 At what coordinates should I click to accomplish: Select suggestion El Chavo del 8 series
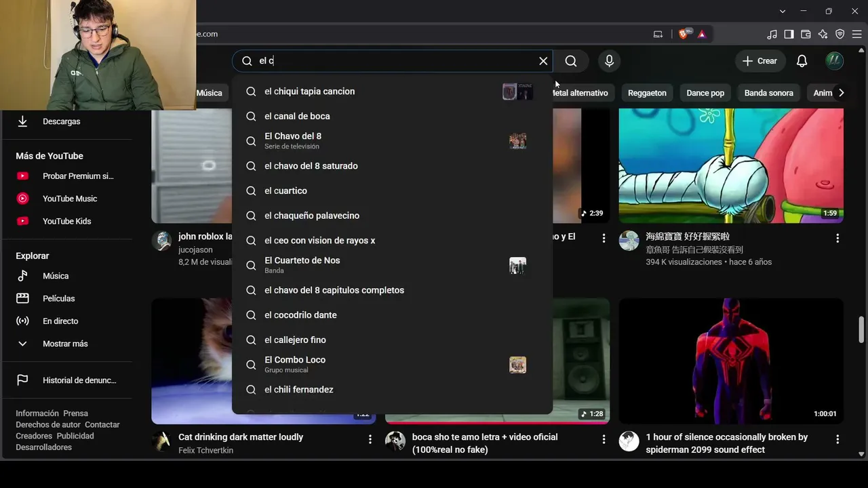(x=392, y=141)
